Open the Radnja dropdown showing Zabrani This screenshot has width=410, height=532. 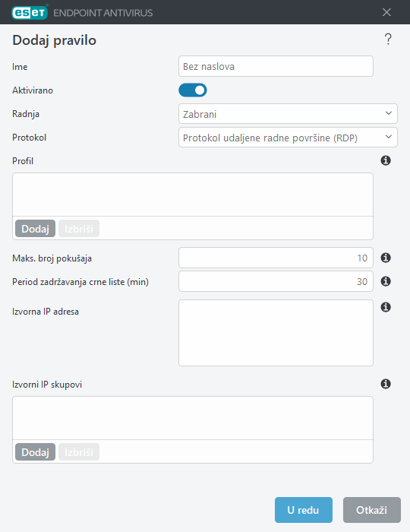pyautogui.click(x=288, y=114)
